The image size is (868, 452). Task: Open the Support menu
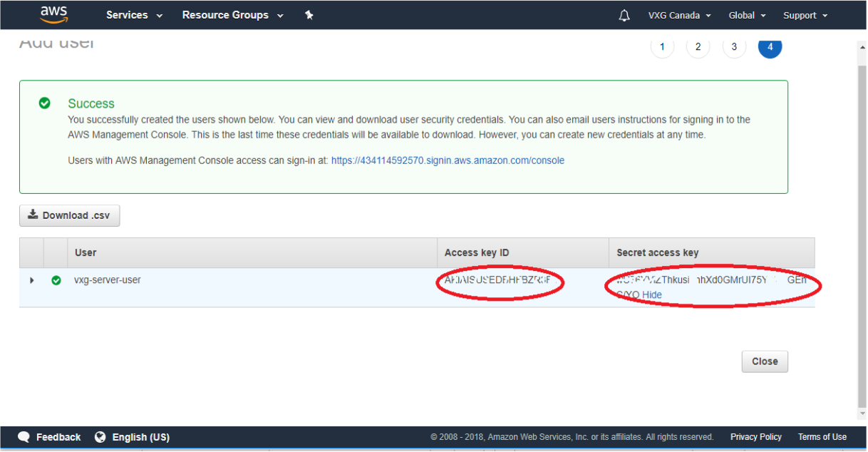[x=805, y=16]
